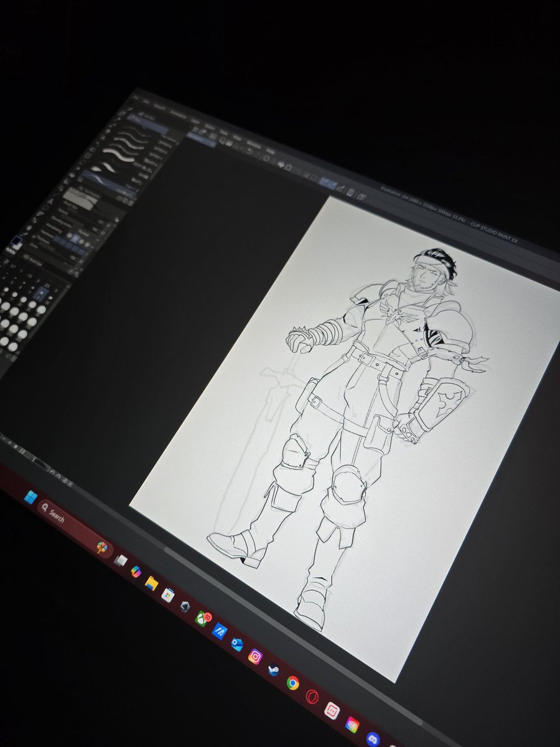Image resolution: width=560 pixels, height=747 pixels.
Task: Open File Explorer from the taskbar
Action: 151,583
